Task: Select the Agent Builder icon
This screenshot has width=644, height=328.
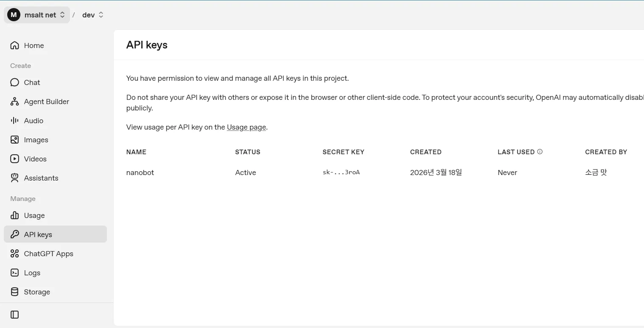Action: pos(15,102)
